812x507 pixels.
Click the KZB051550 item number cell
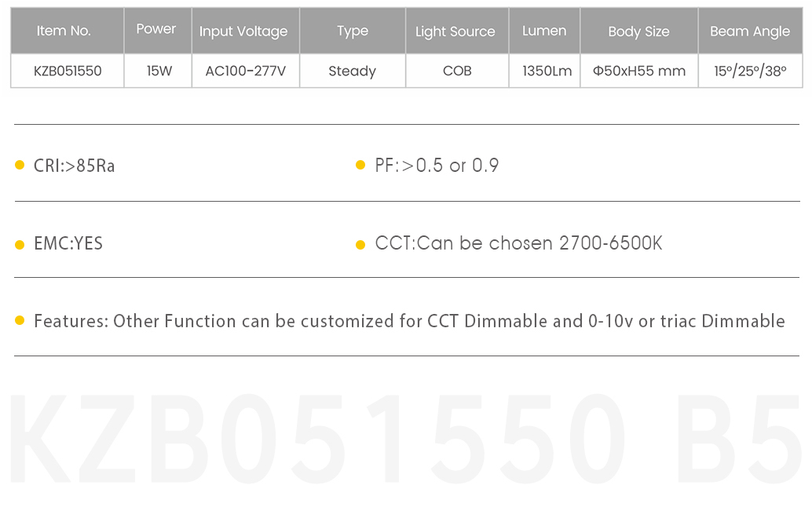tap(68, 71)
